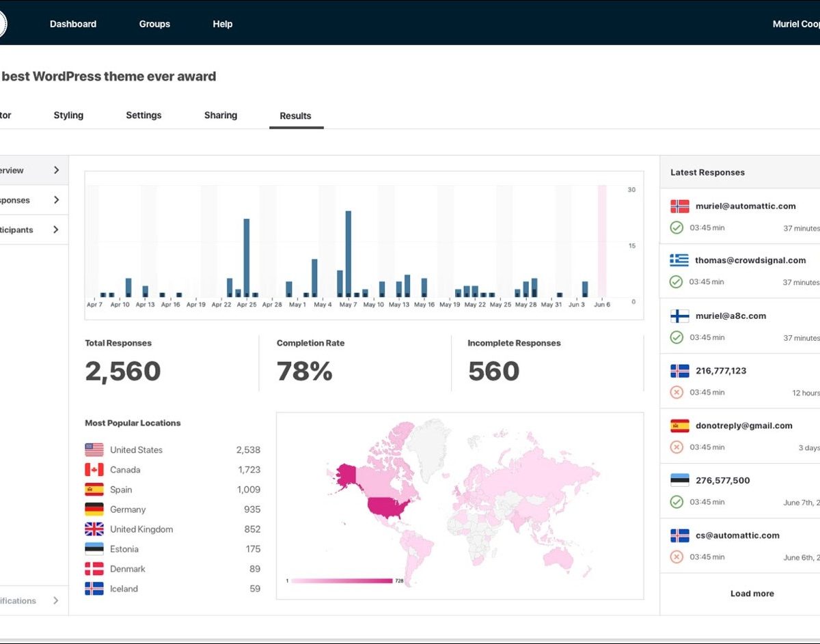Click the Norway flag beside muriel@automattic.com
The height and width of the screenshot is (644, 820).
coord(679,206)
